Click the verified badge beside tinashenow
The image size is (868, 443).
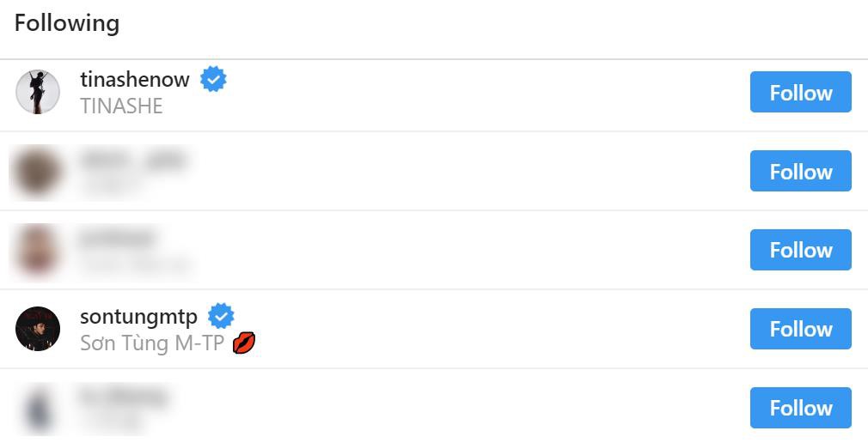213,80
